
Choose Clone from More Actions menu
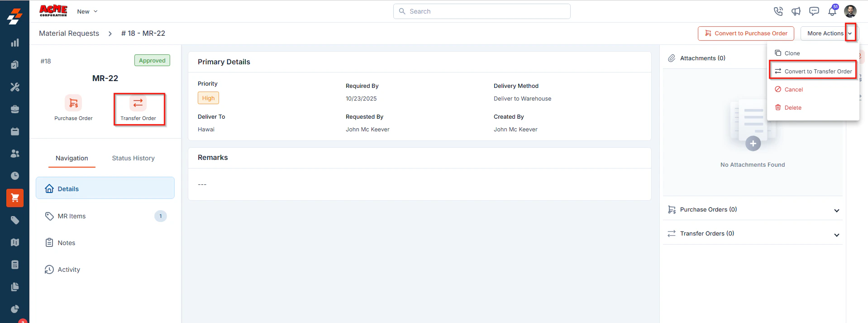coord(813,53)
